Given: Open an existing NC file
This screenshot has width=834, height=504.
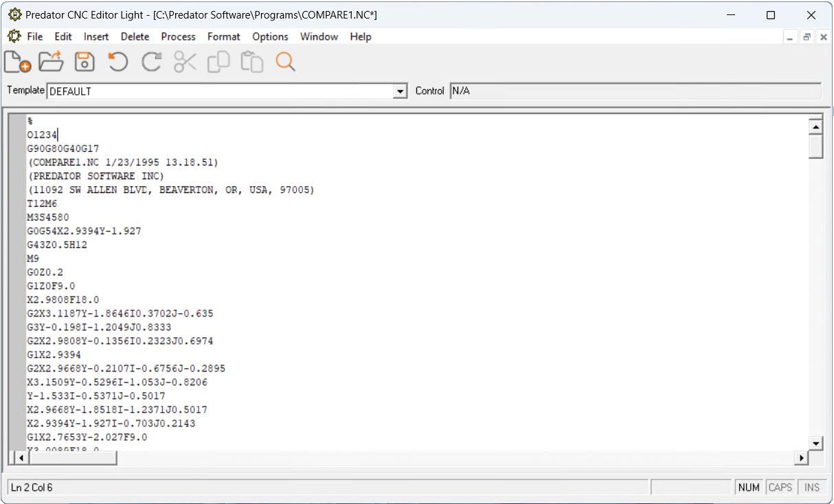Looking at the screenshot, I should point(50,62).
